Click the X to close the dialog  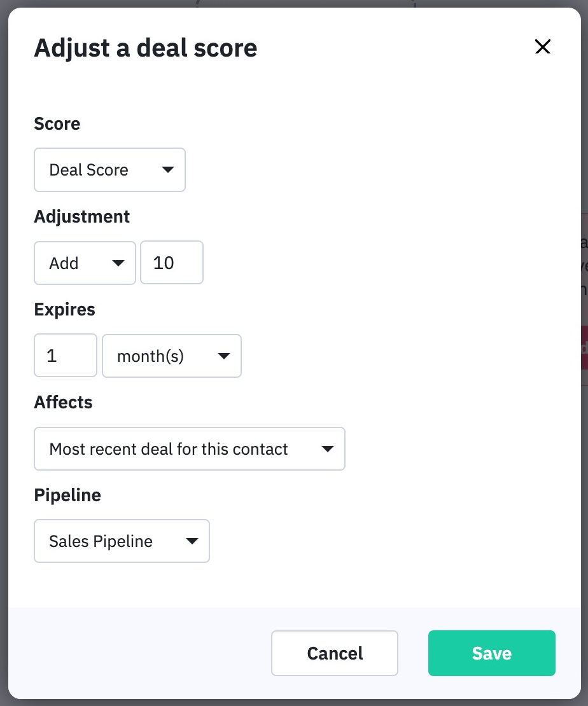[x=542, y=47]
